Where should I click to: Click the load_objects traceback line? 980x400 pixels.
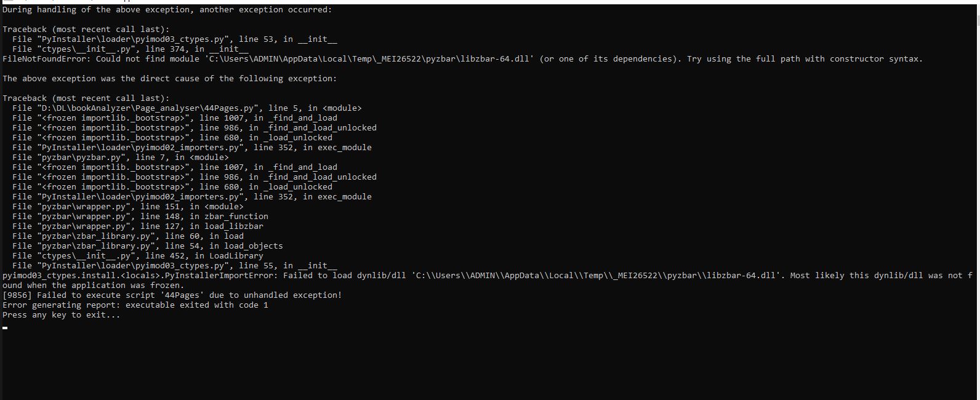point(148,246)
